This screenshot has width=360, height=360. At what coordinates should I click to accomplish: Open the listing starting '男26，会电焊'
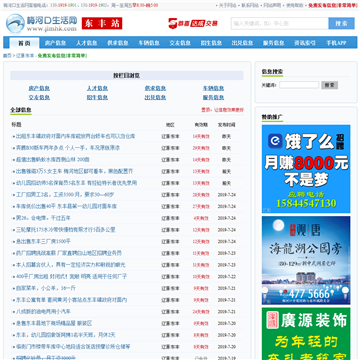click(43, 218)
